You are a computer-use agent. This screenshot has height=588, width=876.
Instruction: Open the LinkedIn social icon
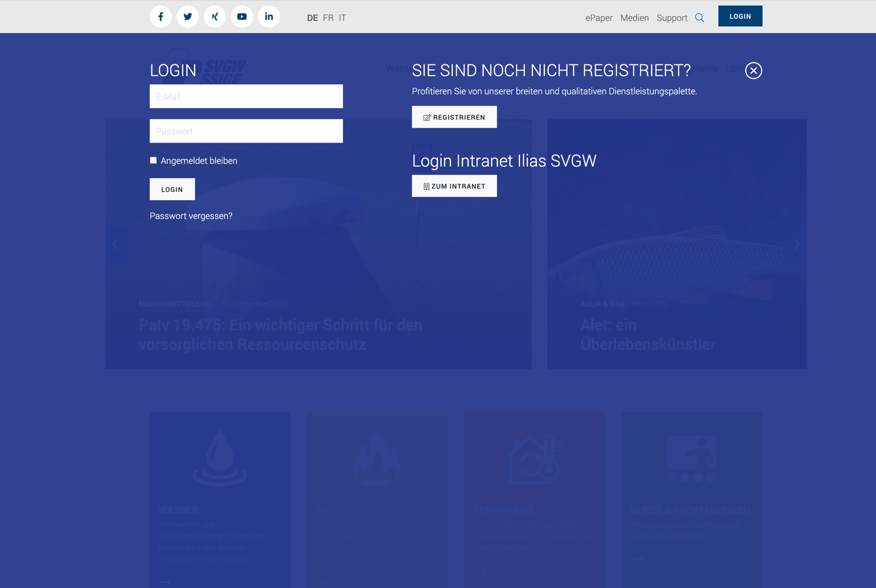click(x=269, y=17)
